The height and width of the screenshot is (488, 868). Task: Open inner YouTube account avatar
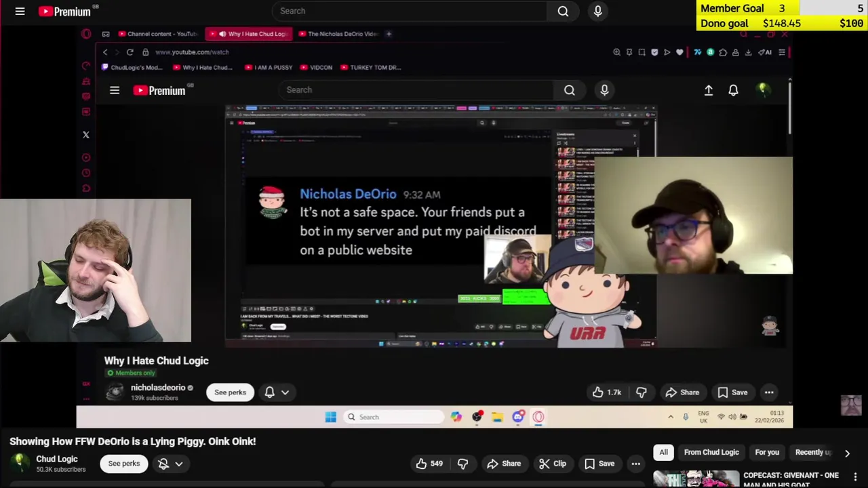point(763,89)
